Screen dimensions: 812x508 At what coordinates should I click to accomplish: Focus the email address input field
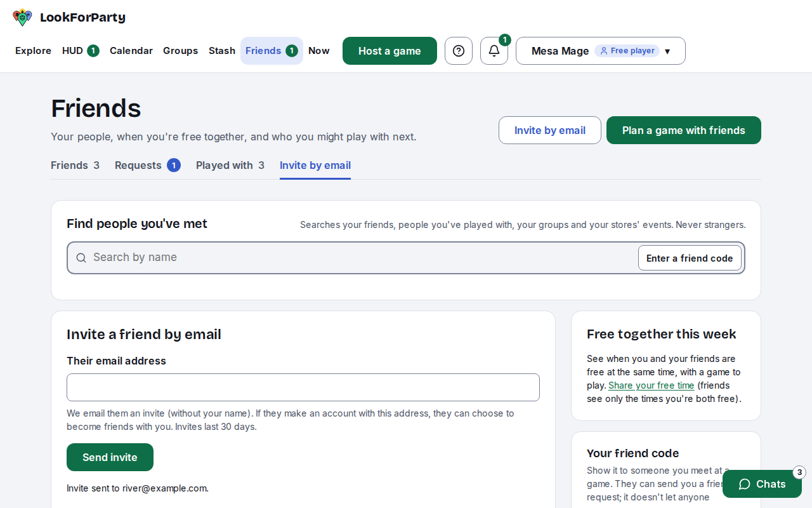(x=303, y=387)
